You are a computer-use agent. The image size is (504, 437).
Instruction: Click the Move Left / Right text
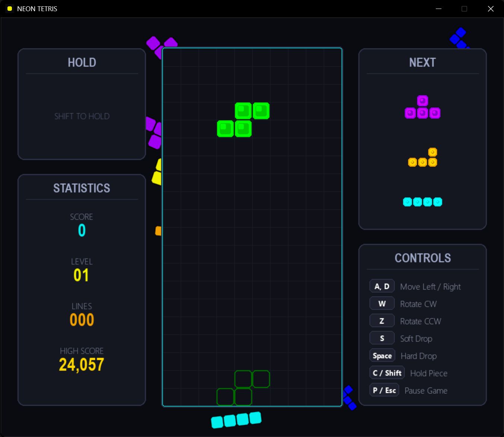pyautogui.click(x=430, y=286)
